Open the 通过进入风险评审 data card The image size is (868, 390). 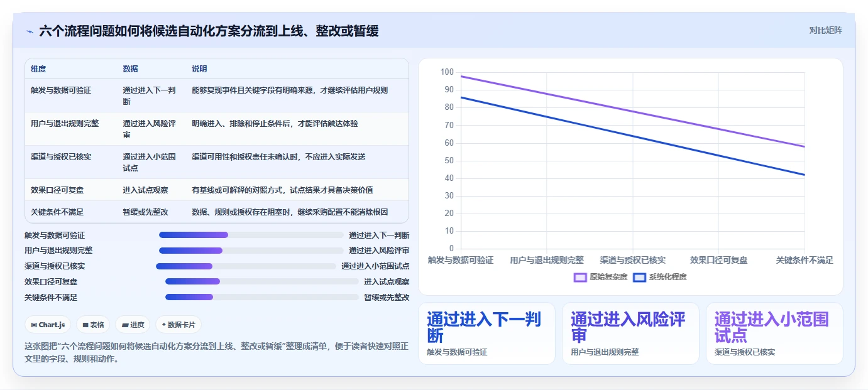pyautogui.click(x=630, y=333)
